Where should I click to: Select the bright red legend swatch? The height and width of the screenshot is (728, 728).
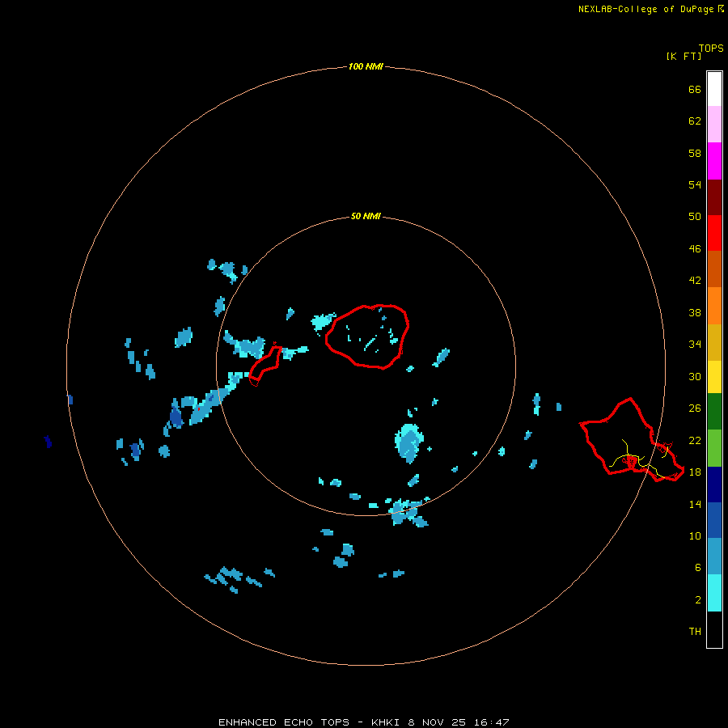[x=714, y=233]
